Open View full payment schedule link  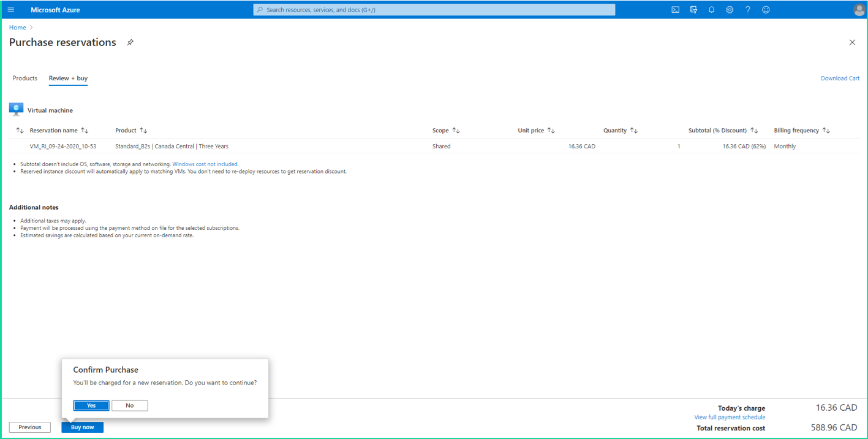click(x=730, y=418)
